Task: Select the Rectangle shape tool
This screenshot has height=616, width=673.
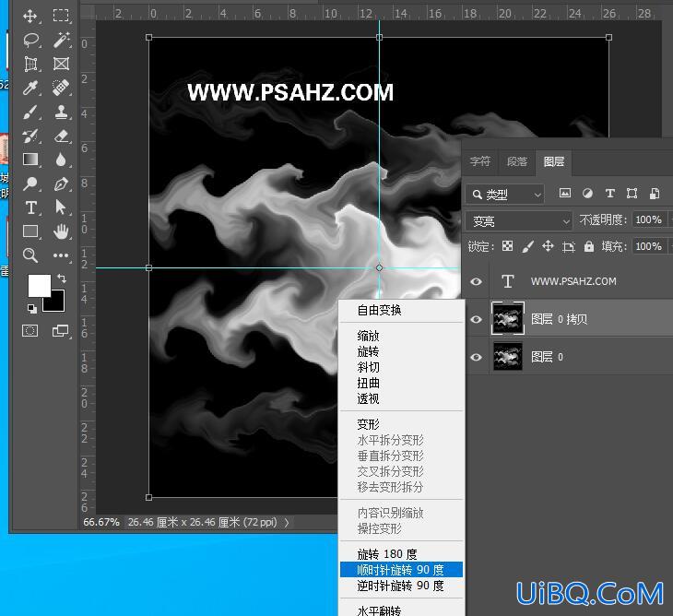Action: point(30,231)
